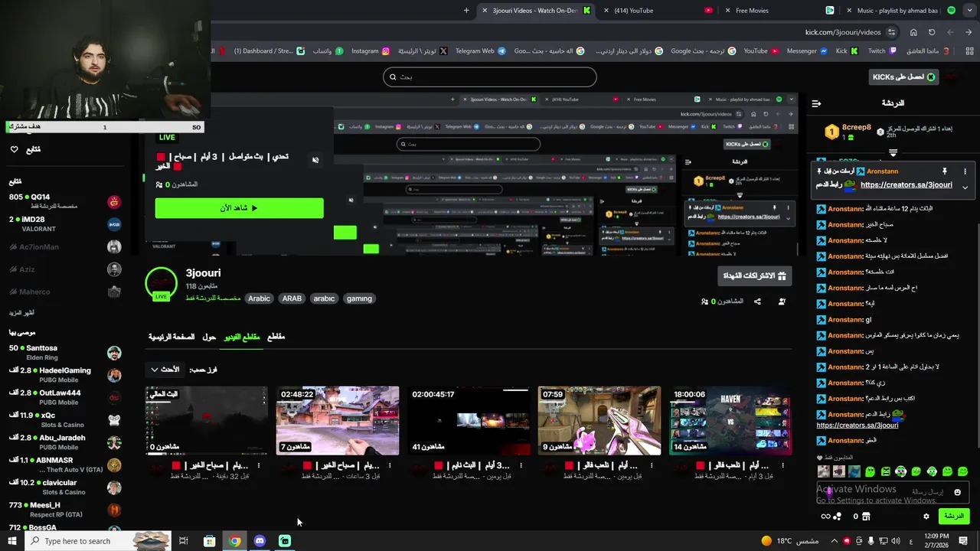Click the Kick search bar
980x551 pixels.
click(x=490, y=77)
